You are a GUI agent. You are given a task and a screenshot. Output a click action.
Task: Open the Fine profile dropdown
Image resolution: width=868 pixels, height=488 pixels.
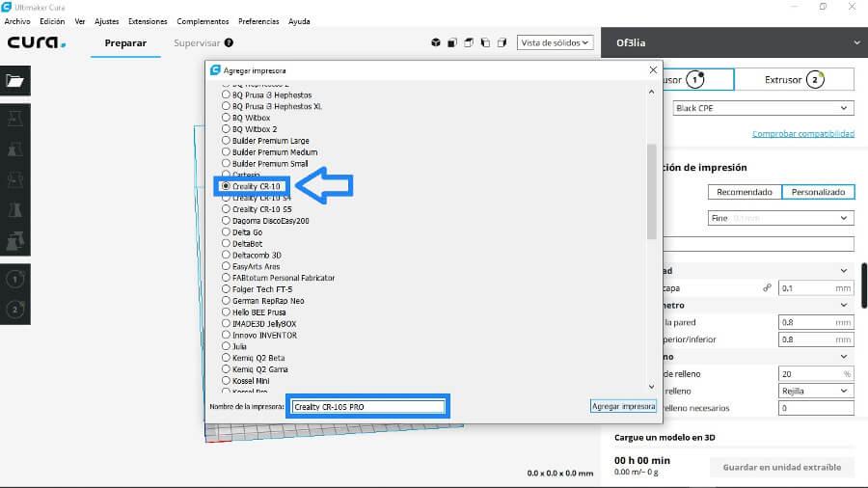[x=780, y=218]
